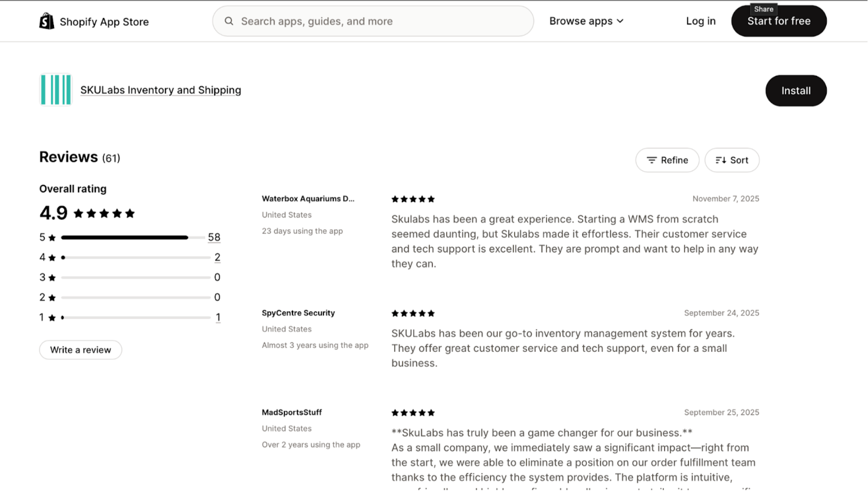Click the Install button
Screen dimensions: 868x502
coord(796,90)
